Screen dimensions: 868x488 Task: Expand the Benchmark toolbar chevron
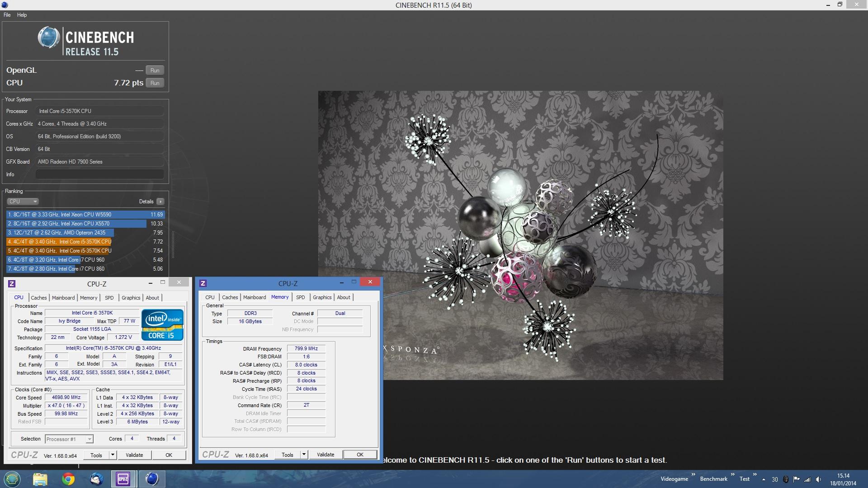pos(733,474)
